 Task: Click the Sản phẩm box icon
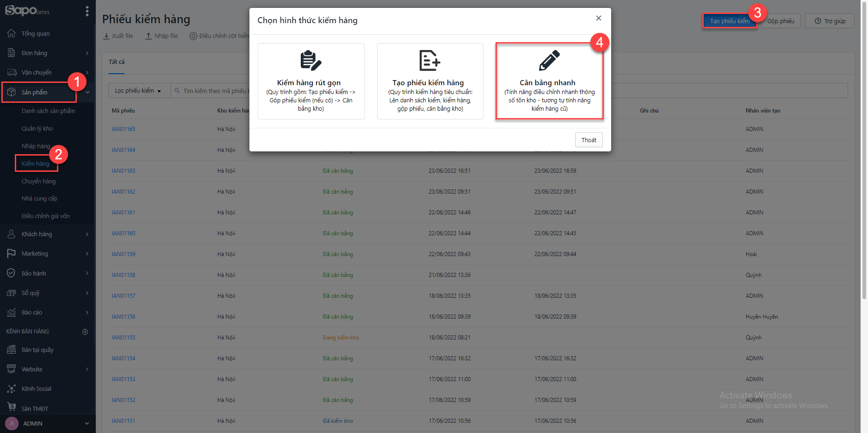[x=12, y=92]
